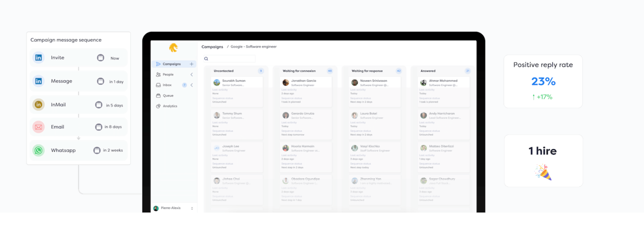Image resolution: width=644 pixels, height=228 pixels.
Task: Click Ahmar Mohammed's avatar
Action: pos(423,83)
